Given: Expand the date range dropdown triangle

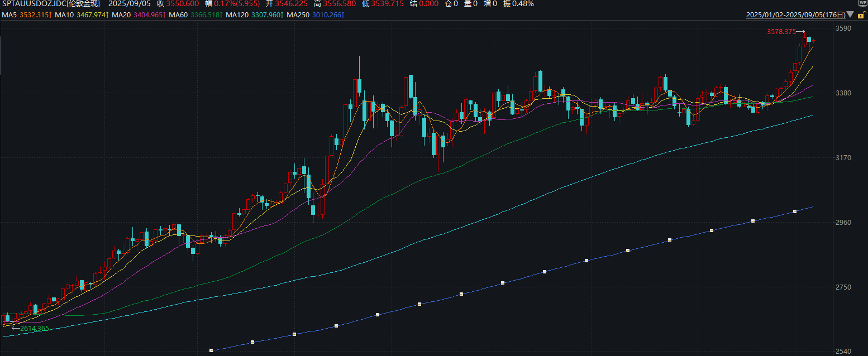Looking at the screenshot, I should [850, 15].
